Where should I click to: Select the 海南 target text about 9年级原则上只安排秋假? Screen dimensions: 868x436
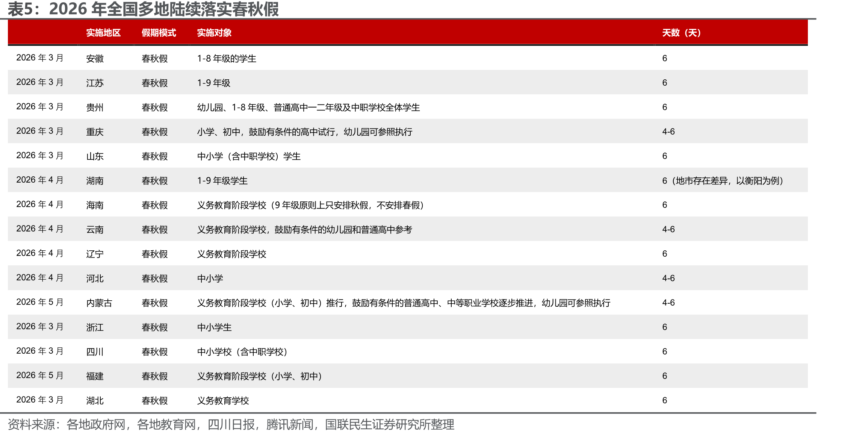311,205
